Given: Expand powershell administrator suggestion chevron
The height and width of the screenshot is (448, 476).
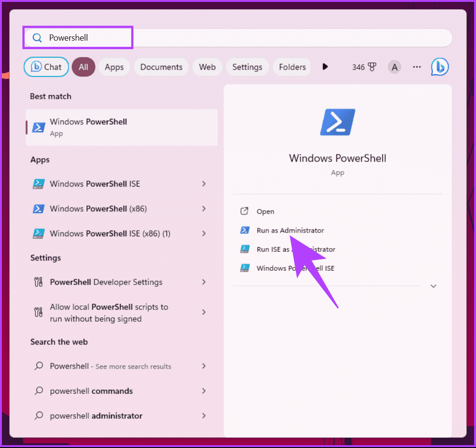Looking at the screenshot, I should pos(204,416).
